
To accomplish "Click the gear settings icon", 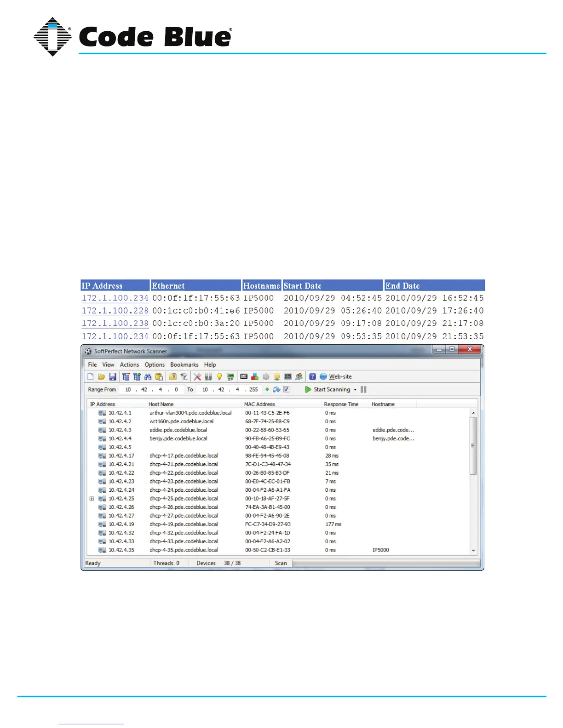I will click(x=266, y=376).
